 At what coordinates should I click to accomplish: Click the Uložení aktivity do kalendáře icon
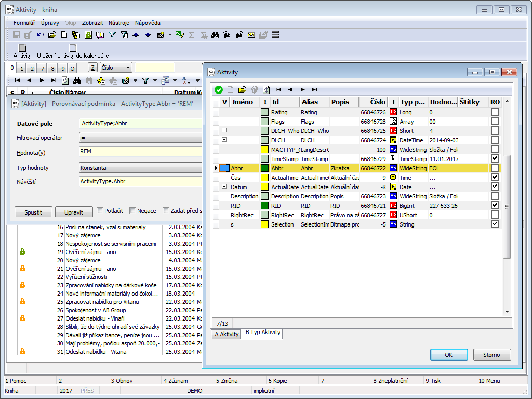(x=73, y=48)
